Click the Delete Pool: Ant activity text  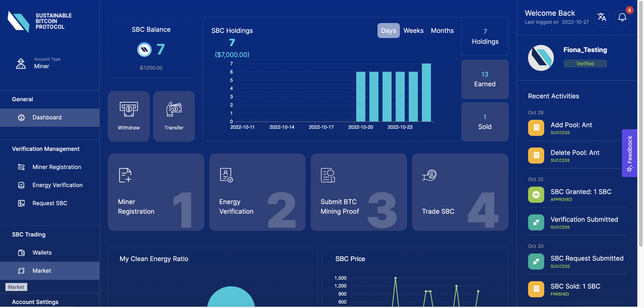coord(575,153)
